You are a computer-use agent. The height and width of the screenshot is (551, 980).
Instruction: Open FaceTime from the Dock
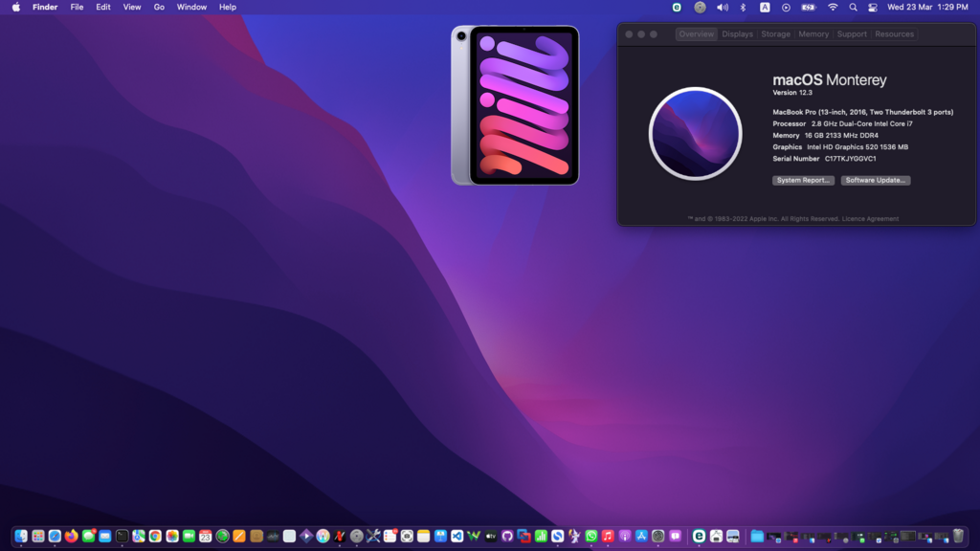pos(189,536)
